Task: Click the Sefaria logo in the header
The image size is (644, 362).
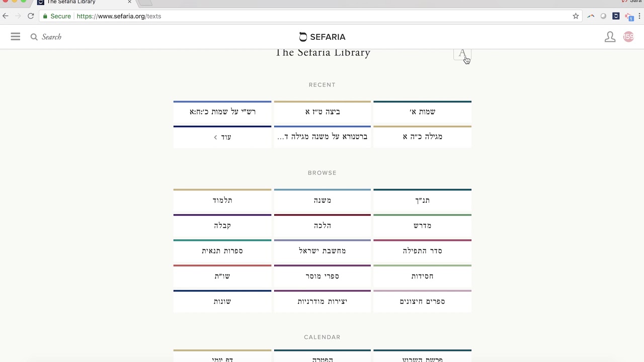Action: 322,37
